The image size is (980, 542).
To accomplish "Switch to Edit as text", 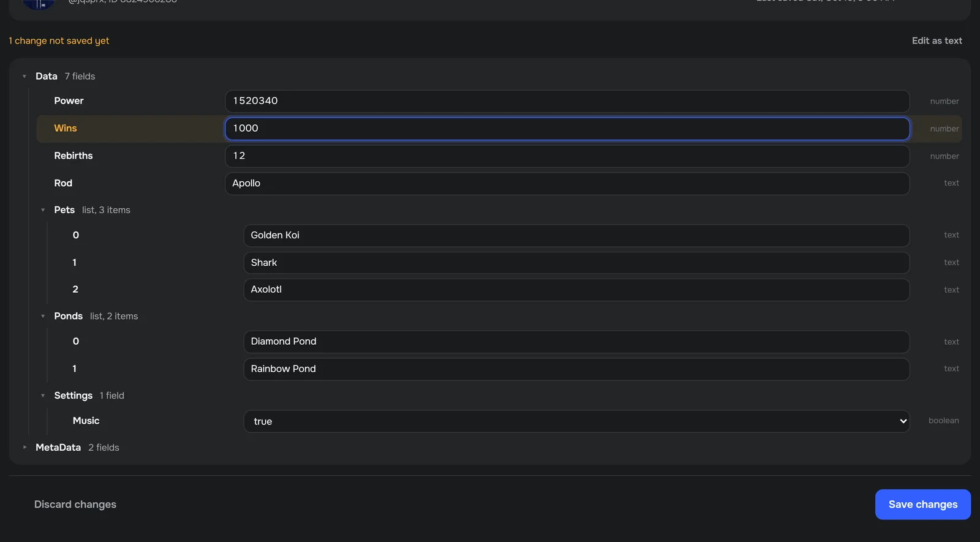I will click(937, 40).
